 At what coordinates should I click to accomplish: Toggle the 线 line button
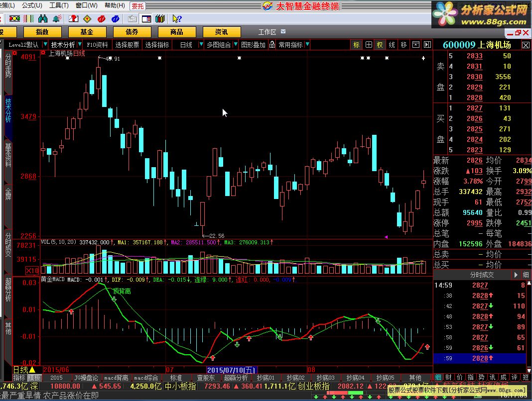click(x=392, y=45)
